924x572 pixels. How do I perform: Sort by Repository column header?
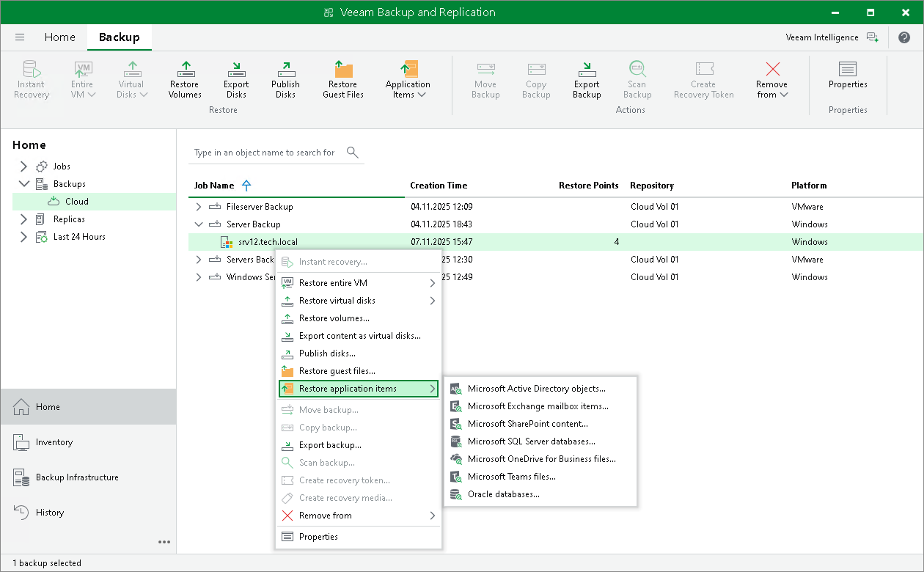pos(652,186)
